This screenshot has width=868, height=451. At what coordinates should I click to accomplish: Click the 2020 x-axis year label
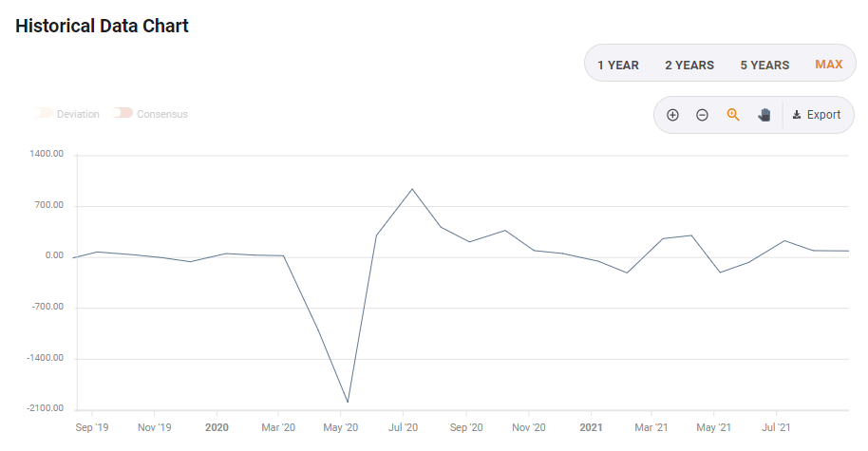(217, 427)
